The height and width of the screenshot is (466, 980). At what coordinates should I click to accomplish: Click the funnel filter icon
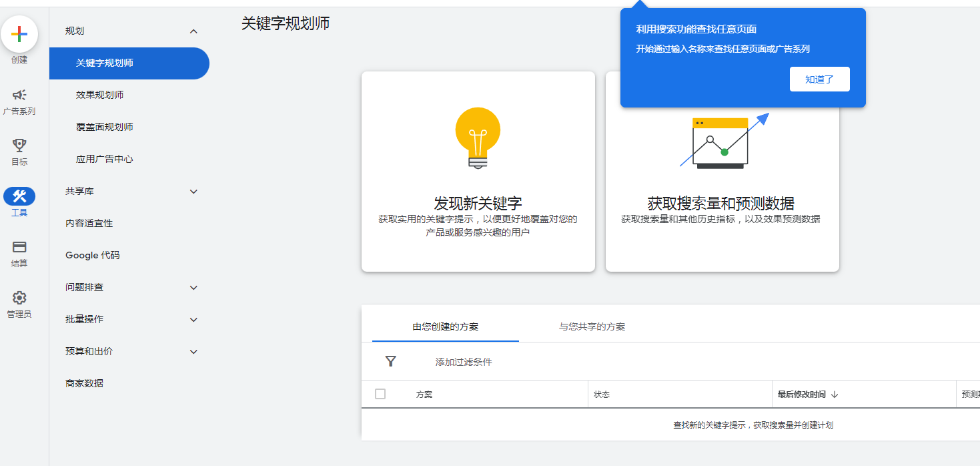[x=391, y=361]
